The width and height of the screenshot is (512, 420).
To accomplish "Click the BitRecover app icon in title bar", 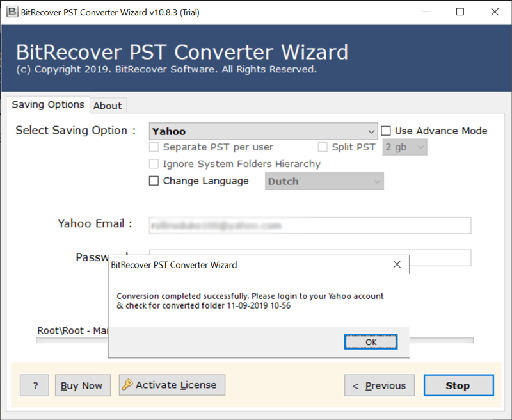I will pos(12,12).
